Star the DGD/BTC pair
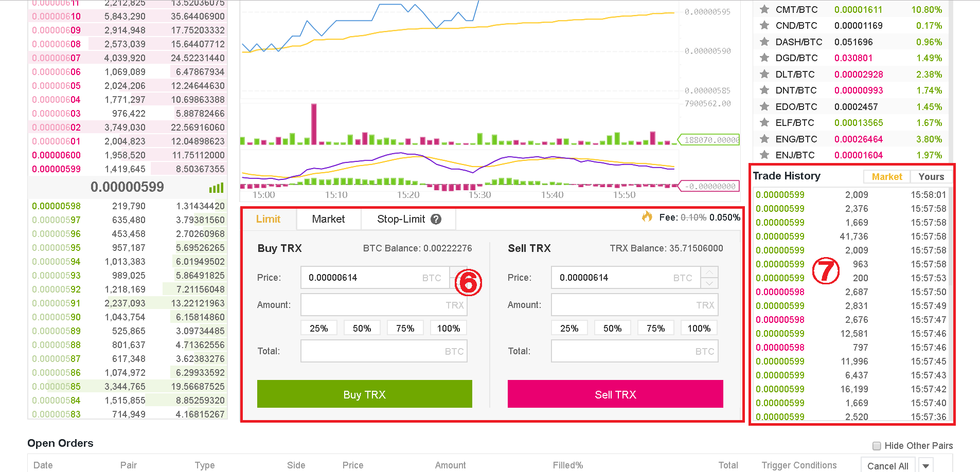This screenshot has width=980, height=472. point(764,58)
